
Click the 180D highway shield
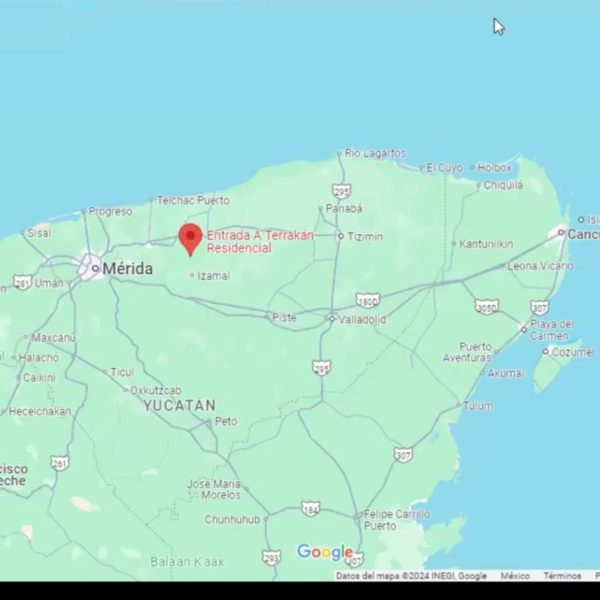coord(368,301)
